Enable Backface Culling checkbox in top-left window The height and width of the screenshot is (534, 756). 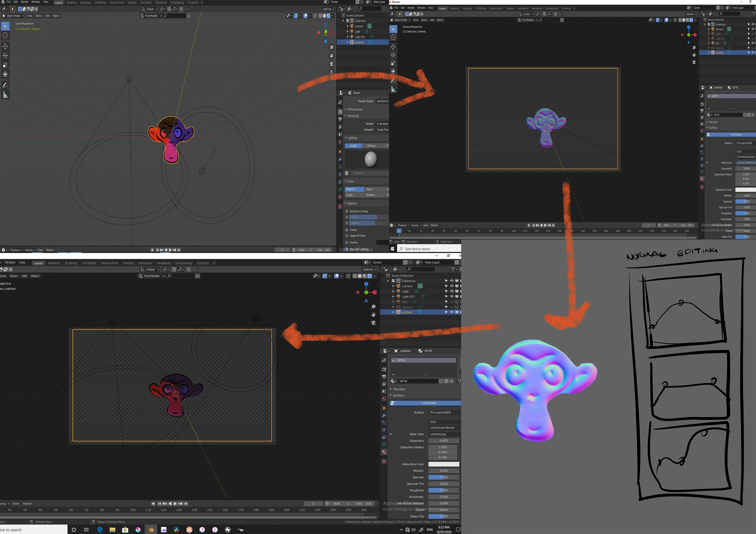tap(347, 211)
